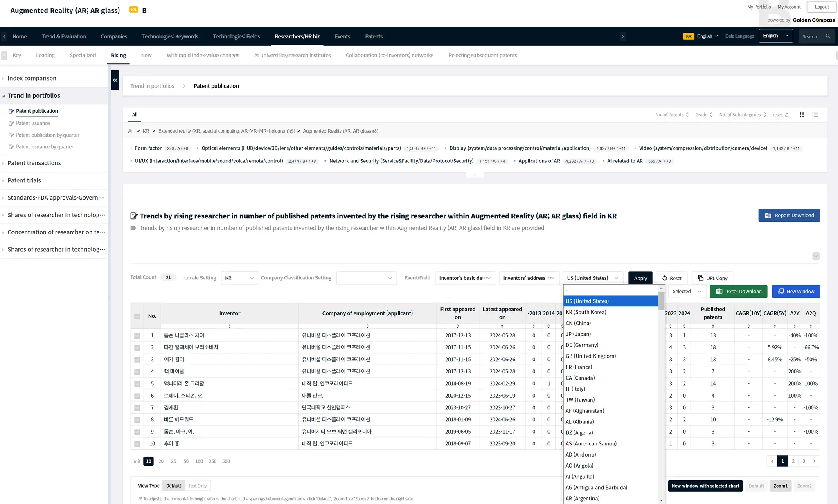The height and width of the screenshot is (504, 838).
Task: Open Company Classification Setting dropdown
Action: coord(366,278)
